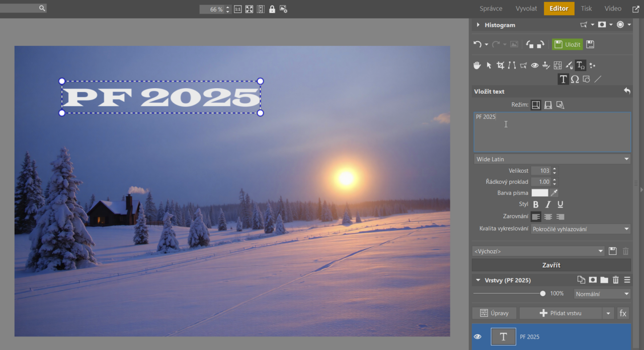Viewport: 644px width, 350px height.
Task: Select the Omega symbol insertion tool
Action: [575, 79]
